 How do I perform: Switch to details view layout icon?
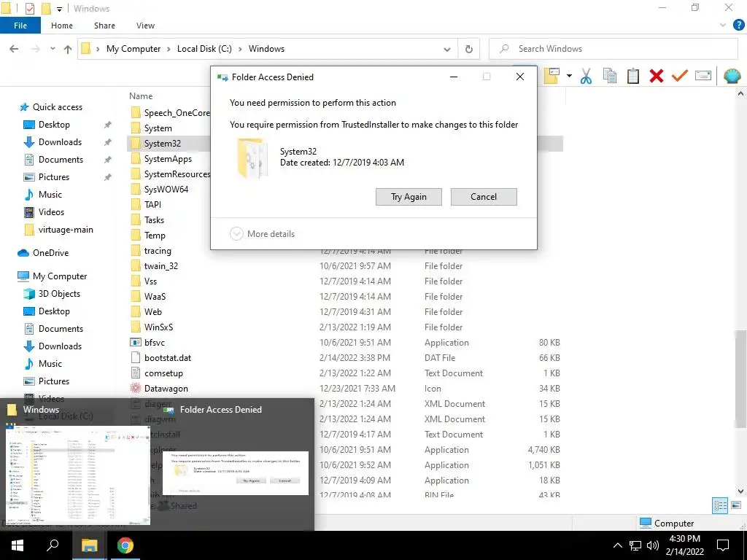tap(720, 506)
